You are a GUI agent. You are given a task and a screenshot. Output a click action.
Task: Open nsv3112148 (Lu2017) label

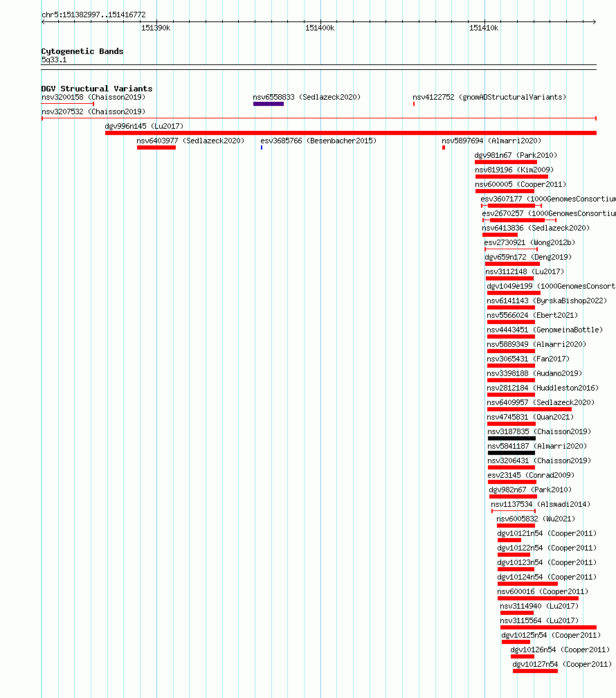[x=525, y=271]
